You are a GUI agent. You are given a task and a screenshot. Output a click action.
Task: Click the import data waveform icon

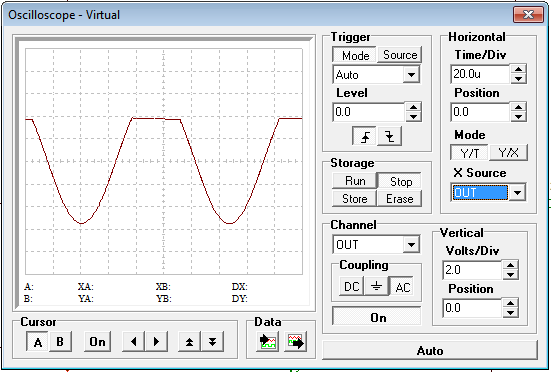click(x=268, y=341)
